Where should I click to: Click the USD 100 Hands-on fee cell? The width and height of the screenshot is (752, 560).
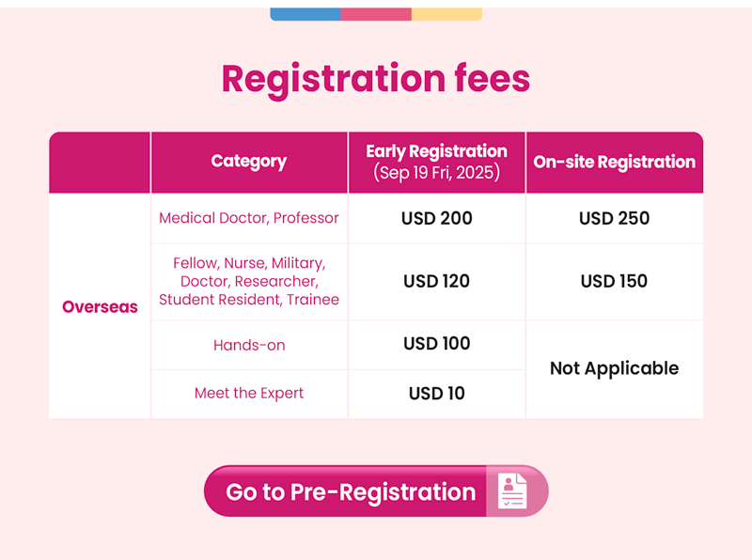point(436,344)
